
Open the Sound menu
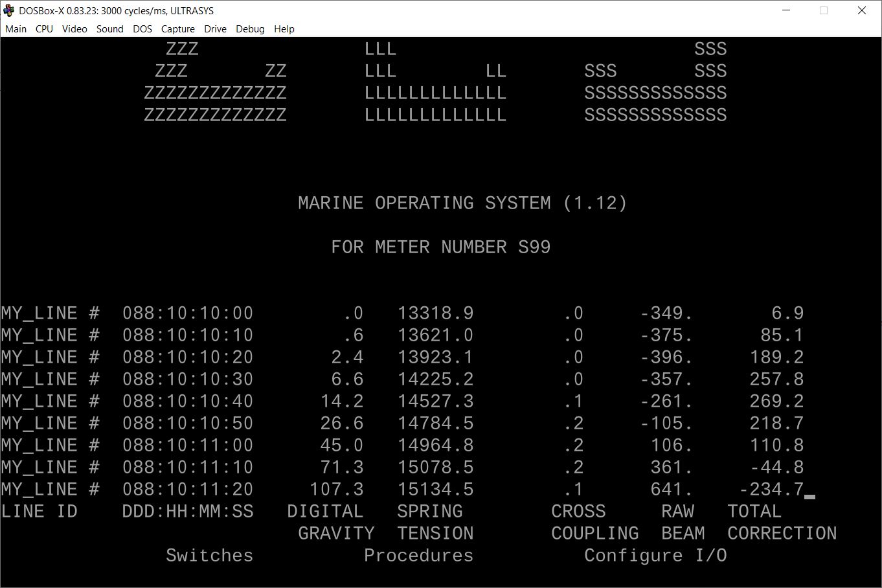109,29
